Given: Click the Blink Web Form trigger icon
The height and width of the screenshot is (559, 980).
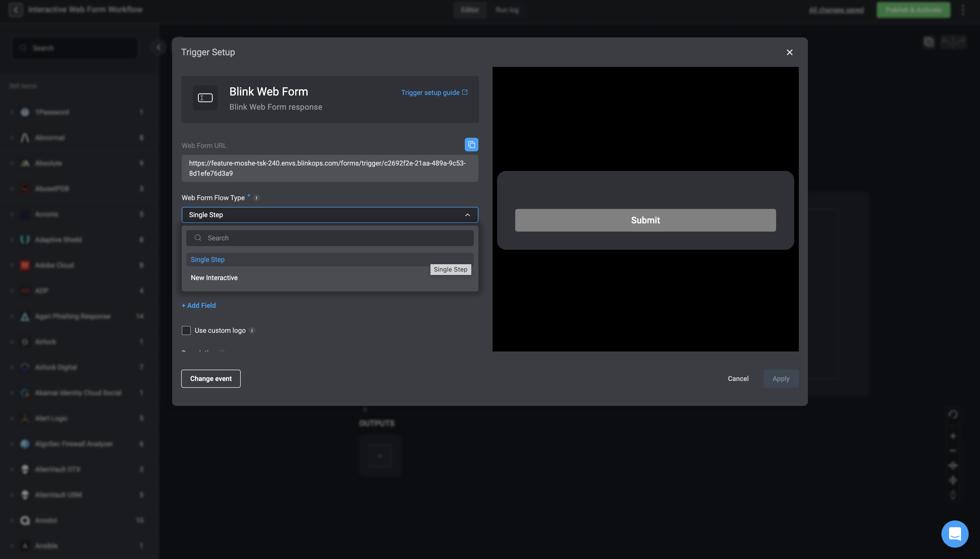Looking at the screenshot, I should [x=205, y=98].
